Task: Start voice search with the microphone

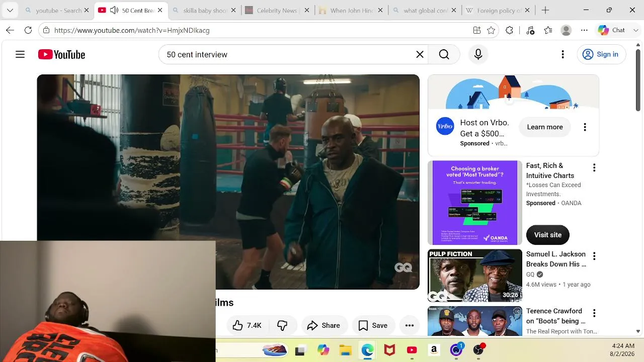Action: (478, 54)
